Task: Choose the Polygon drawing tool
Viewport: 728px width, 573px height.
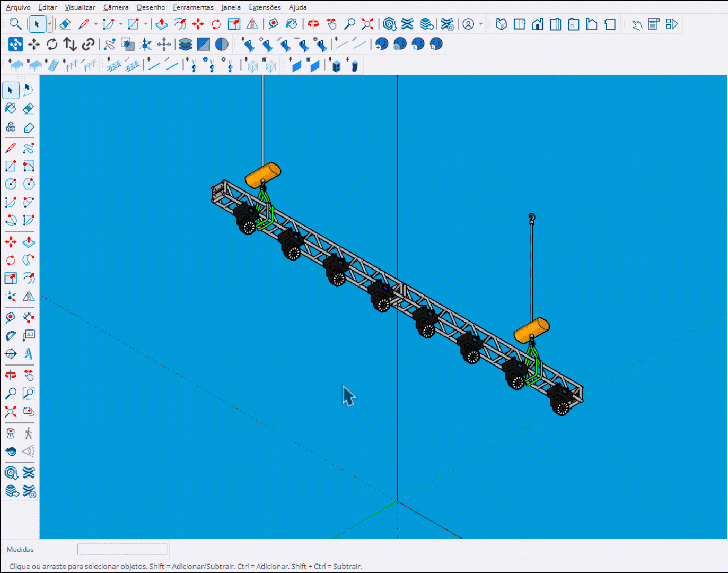Action: (x=29, y=184)
